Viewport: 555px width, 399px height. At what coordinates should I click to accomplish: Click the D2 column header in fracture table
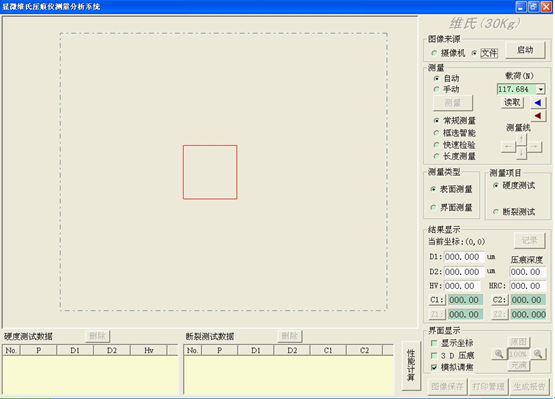292,350
